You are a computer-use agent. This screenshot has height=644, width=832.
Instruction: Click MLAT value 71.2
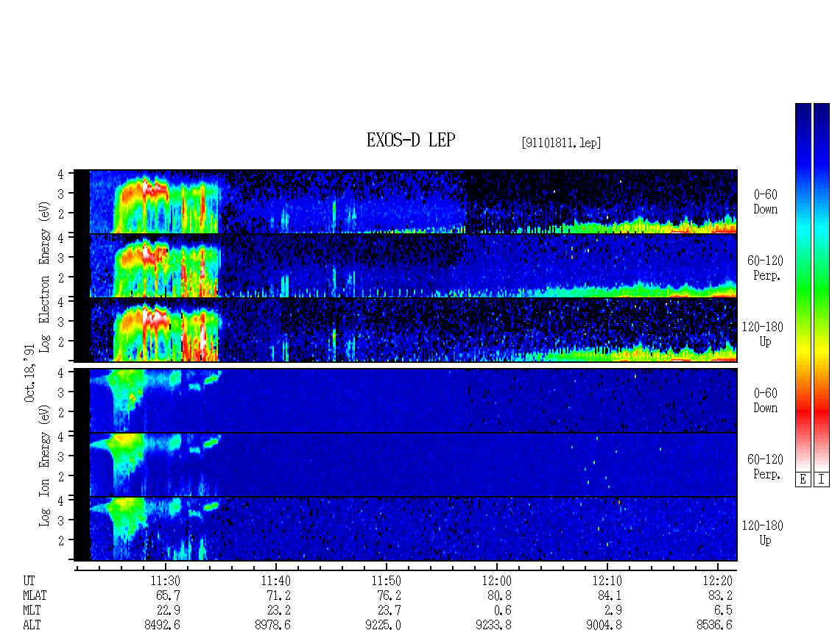pyautogui.click(x=278, y=595)
